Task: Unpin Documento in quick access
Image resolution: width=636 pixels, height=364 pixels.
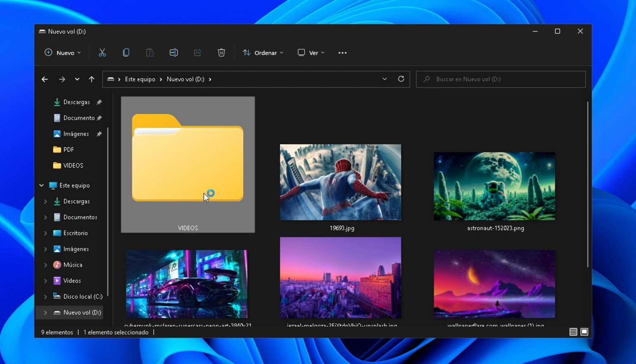Action: (99, 118)
